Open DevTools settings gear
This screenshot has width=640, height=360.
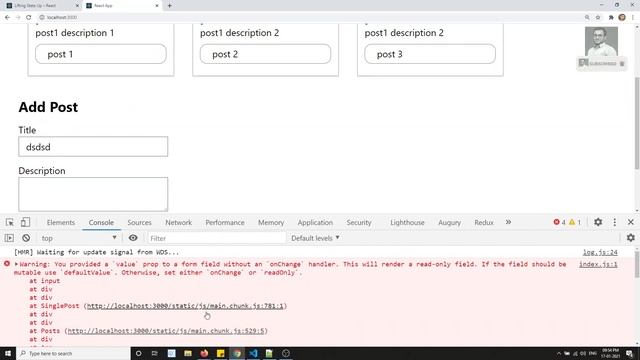598,222
